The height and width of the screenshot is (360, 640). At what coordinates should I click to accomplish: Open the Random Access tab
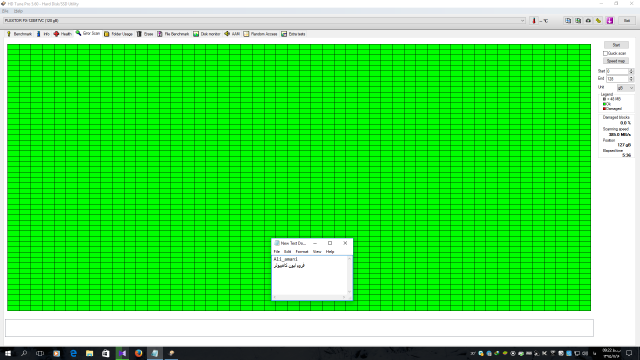pyautogui.click(x=260, y=34)
